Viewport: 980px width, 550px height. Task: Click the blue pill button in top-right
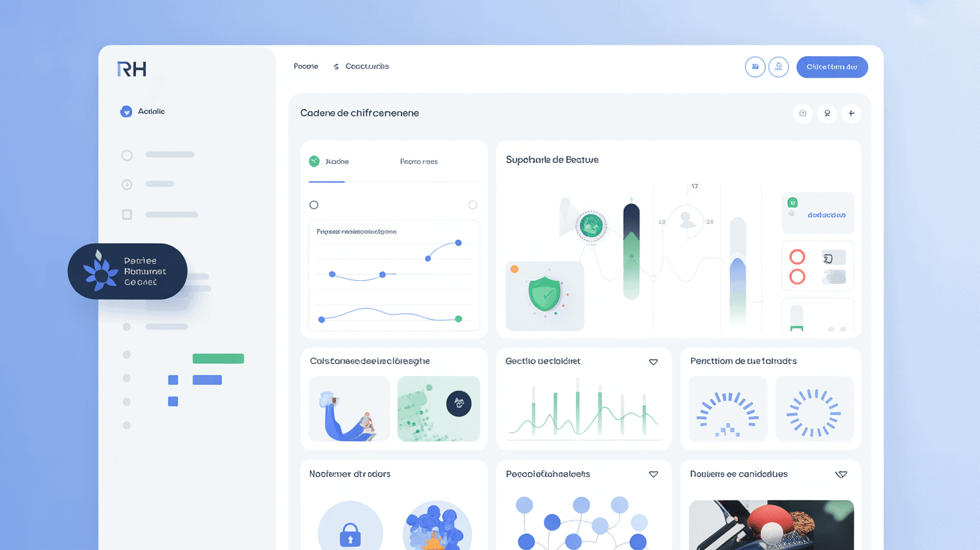pyautogui.click(x=832, y=67)
